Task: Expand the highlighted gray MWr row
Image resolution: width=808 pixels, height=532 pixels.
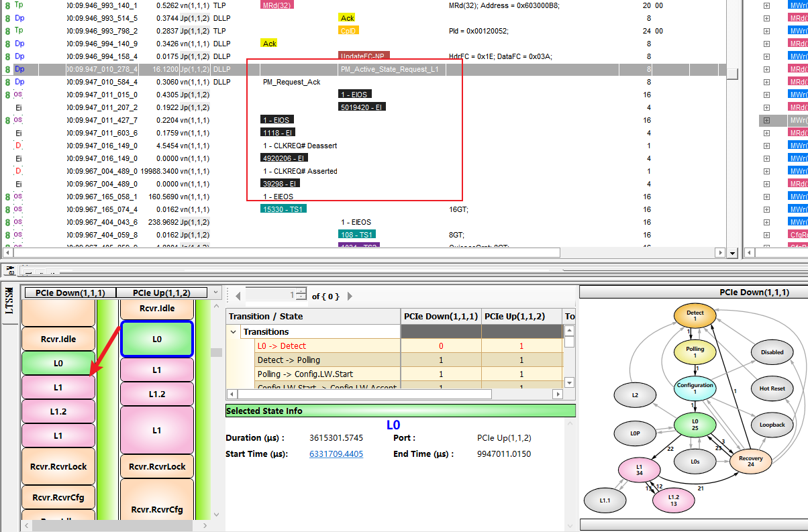Action: tap(766, 120)
